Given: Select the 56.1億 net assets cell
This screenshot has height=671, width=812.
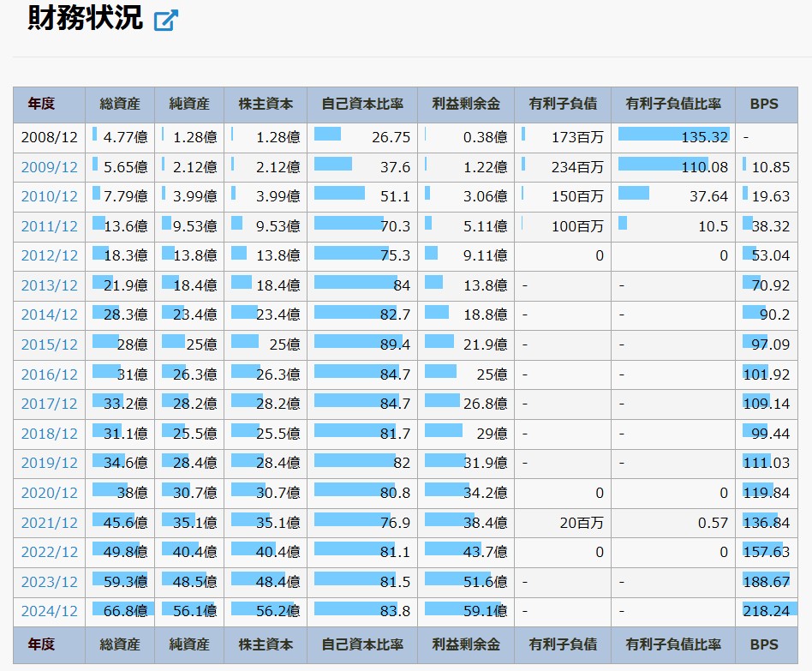Looking at the screenshot, I should click(189, 611).
